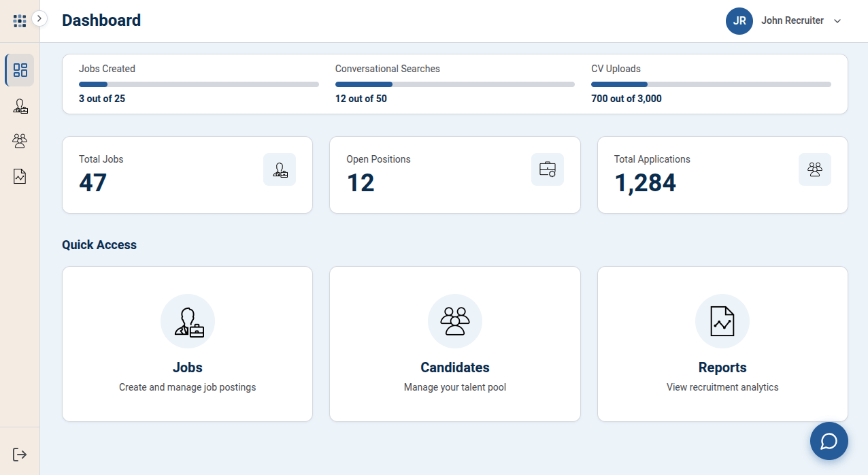This screenshot has width=868, height=475.
Task: Click the '3 out of 25' text
Action: tap(102, 99)
